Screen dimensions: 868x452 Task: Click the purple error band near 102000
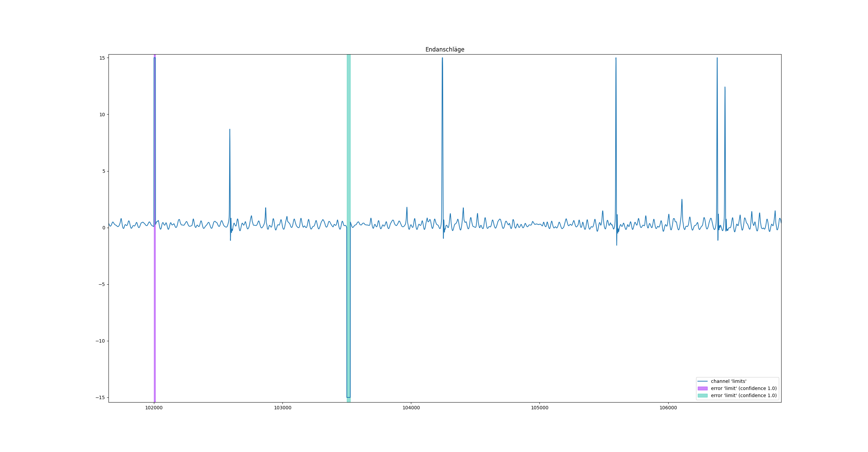(155, 305)
